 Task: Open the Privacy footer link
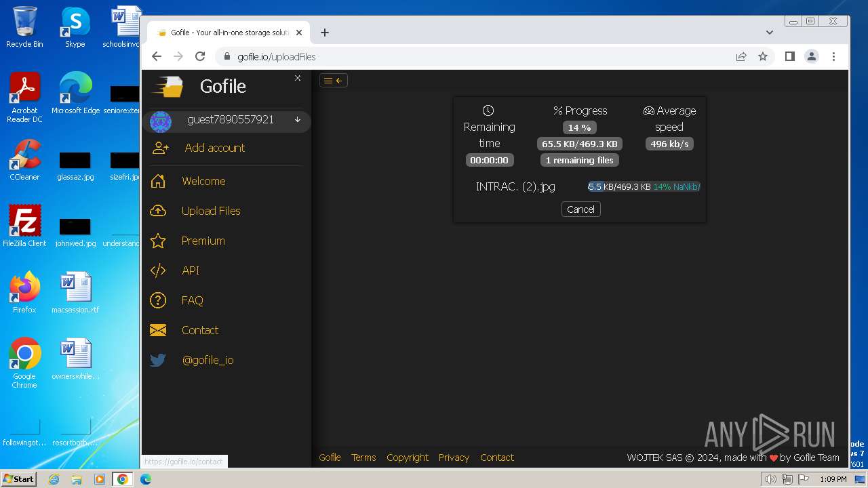(454, 457)
